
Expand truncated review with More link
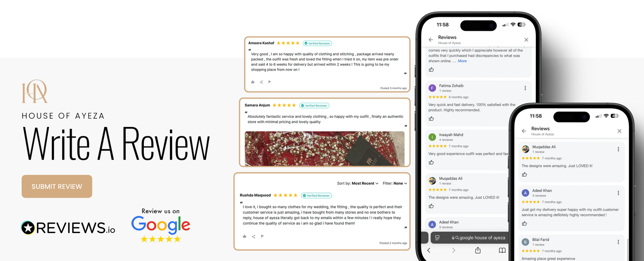click(x=462, y=61)
